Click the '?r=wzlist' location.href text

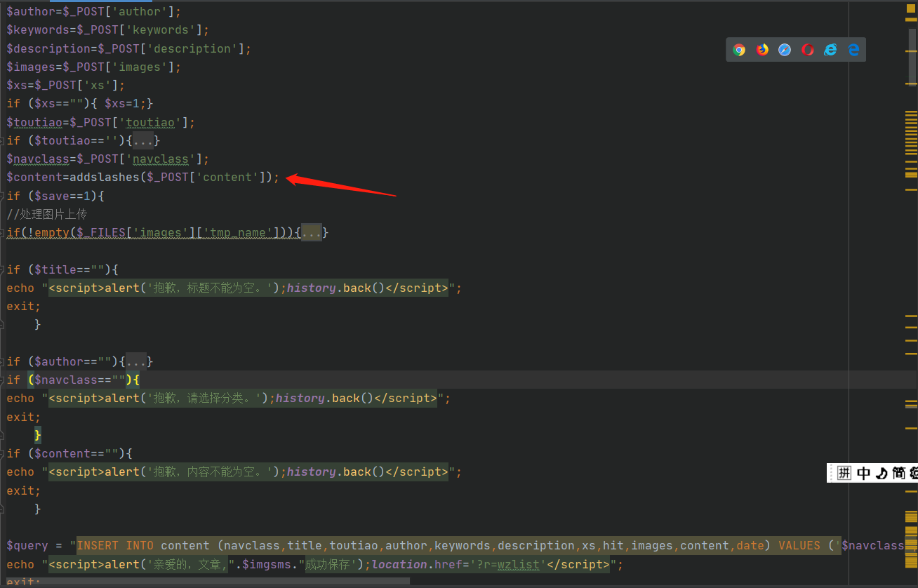click(x=508, y=564)
